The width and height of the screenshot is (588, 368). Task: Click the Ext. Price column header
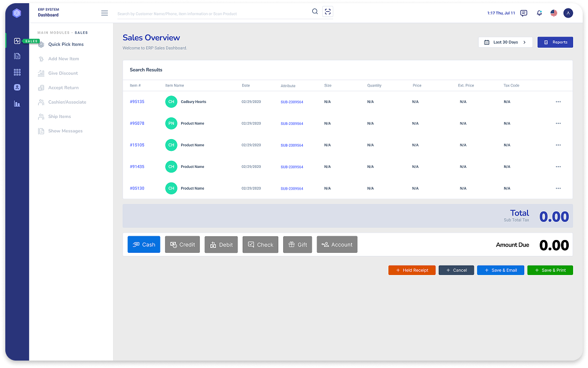tap(466, 85)
